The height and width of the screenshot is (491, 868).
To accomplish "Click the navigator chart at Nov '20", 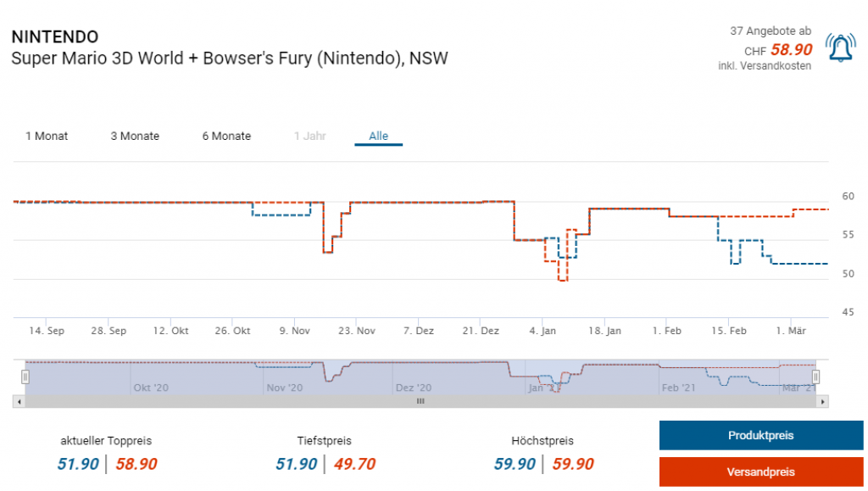I will (285, 388).
